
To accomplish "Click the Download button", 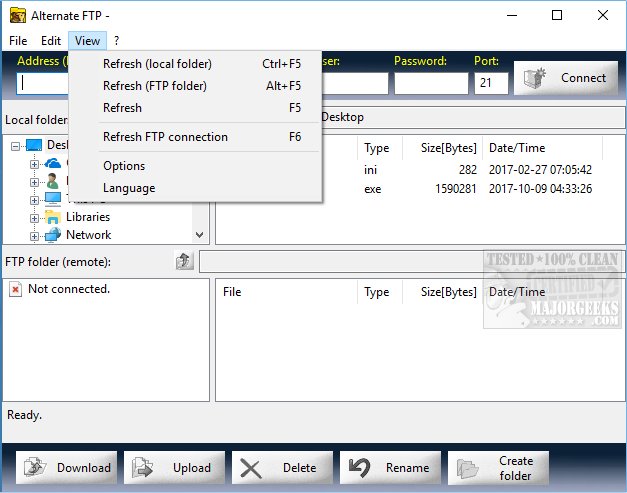I will 66,467.
